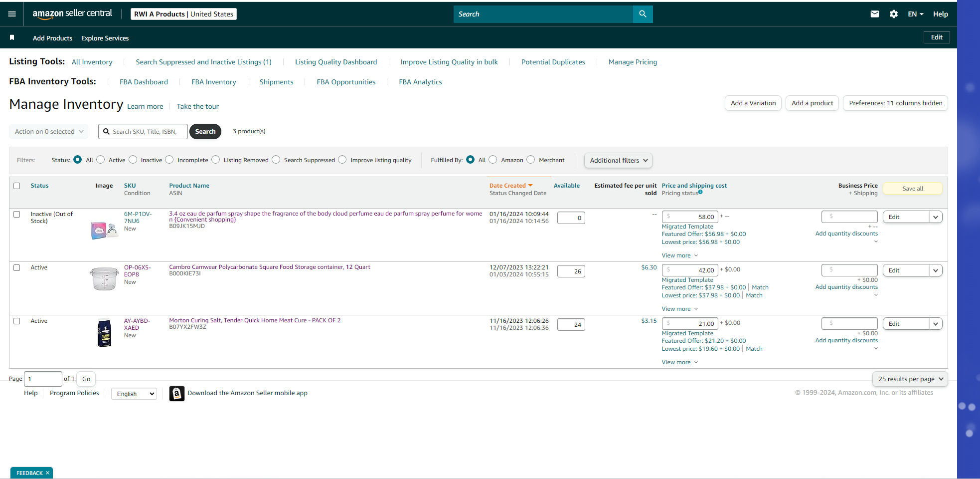Change the 25 results per page dropdown
The width and height of the screenshot is (980, 479).
pyautogui.click(x=910, y=379)
